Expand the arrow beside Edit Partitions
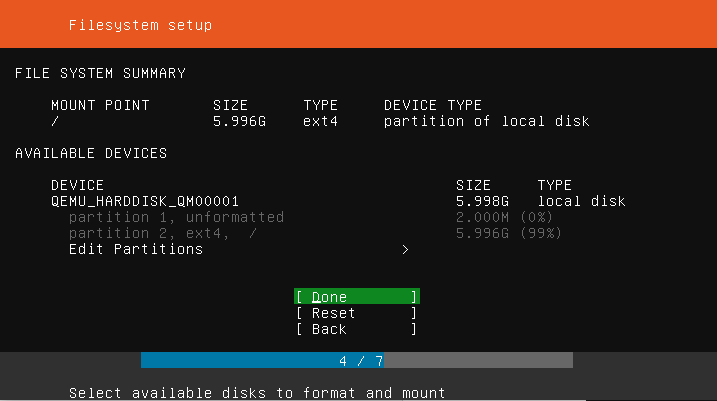 [x=405, y=249]
